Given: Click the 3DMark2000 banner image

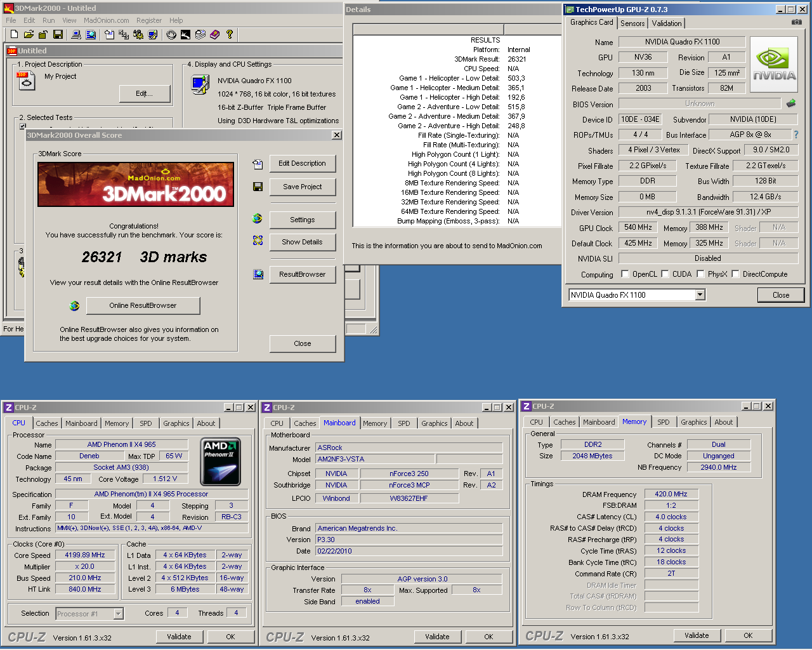Looking at the screenshot, I should click(x=136, y=184).
